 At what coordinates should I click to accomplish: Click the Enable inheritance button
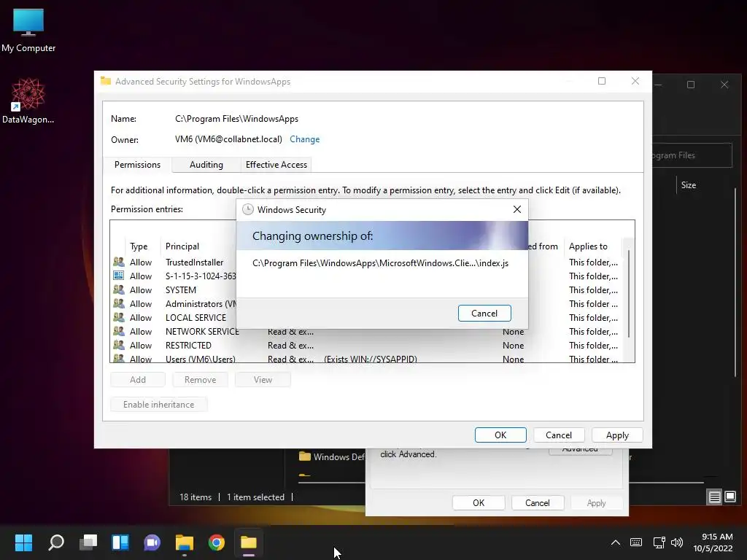click(x=158, y=404)
